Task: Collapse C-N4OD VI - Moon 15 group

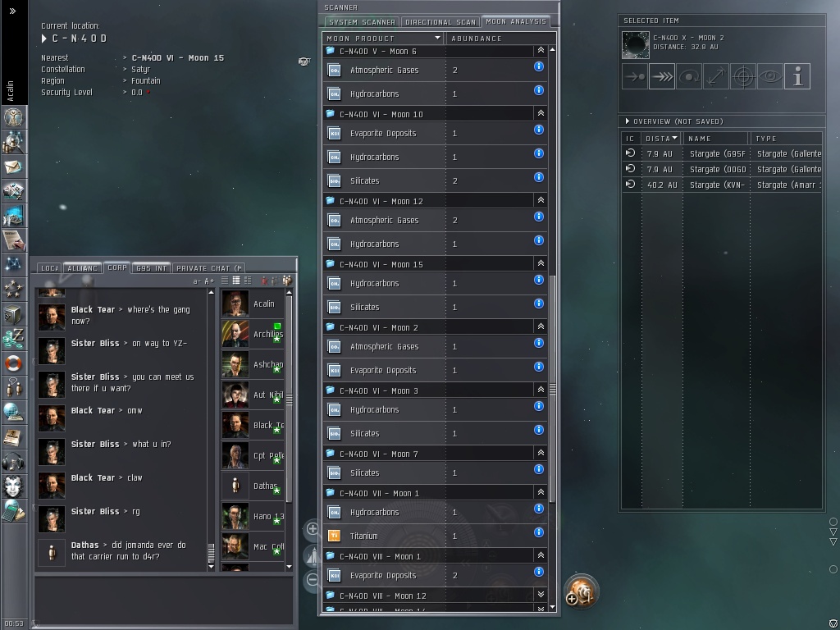Action: (541, 263)
